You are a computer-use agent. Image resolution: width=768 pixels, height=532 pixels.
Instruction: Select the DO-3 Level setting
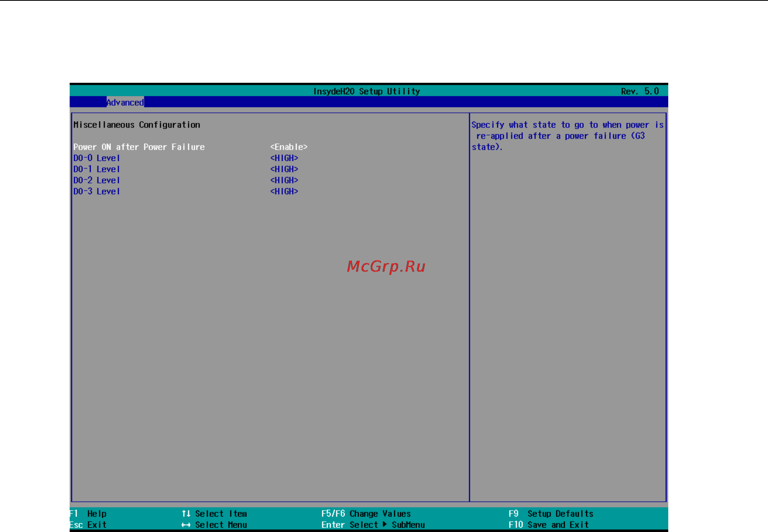pyautogui.click(x=97, y=191)
